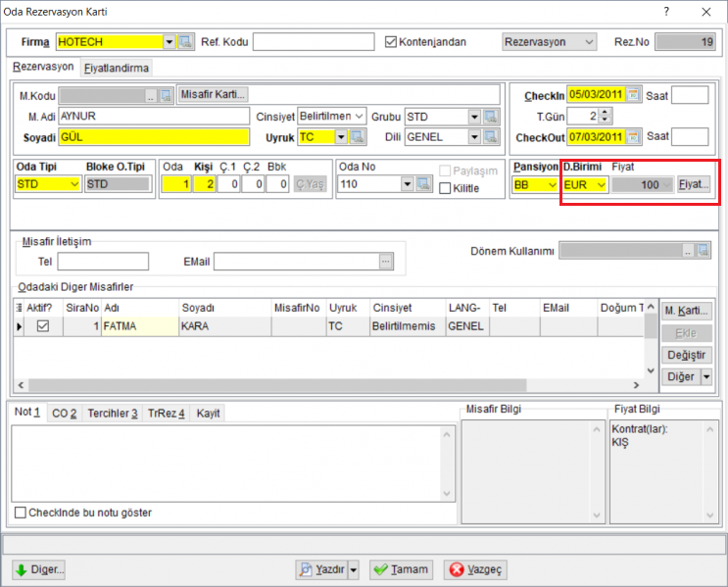The image size is (728, 587).
Task: Expand the Diğer button dropdown arrow
Action: pyautogui.click(x=706, y=376)
